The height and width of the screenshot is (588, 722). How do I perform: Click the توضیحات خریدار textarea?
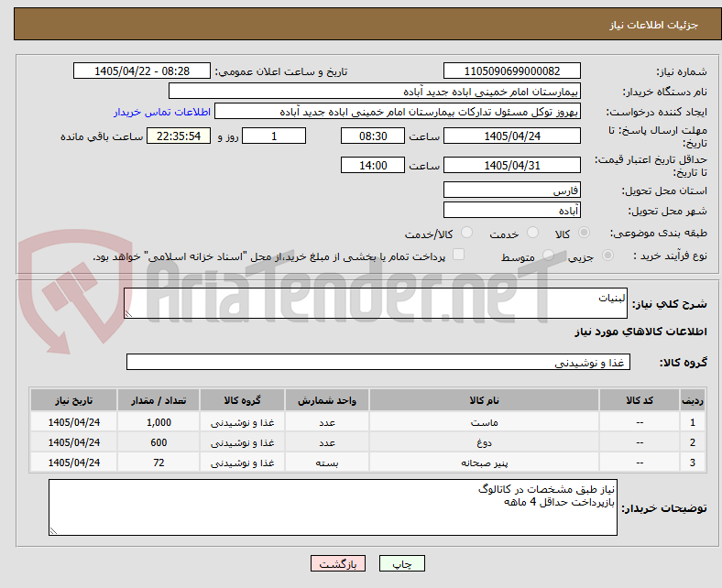point(333,507)
